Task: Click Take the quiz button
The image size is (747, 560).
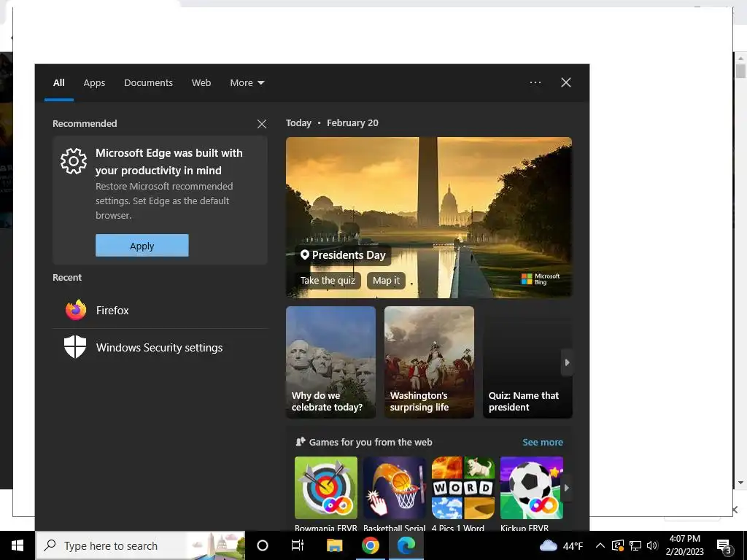Action: tap(328, 281)
